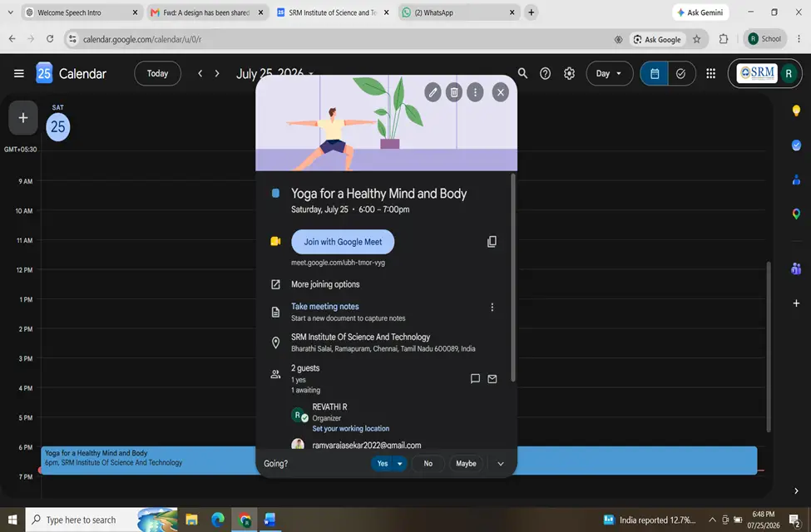Edit the yoga event with pencil icon
Viewport: 811px width, 532px height.
tap(433, 92)
